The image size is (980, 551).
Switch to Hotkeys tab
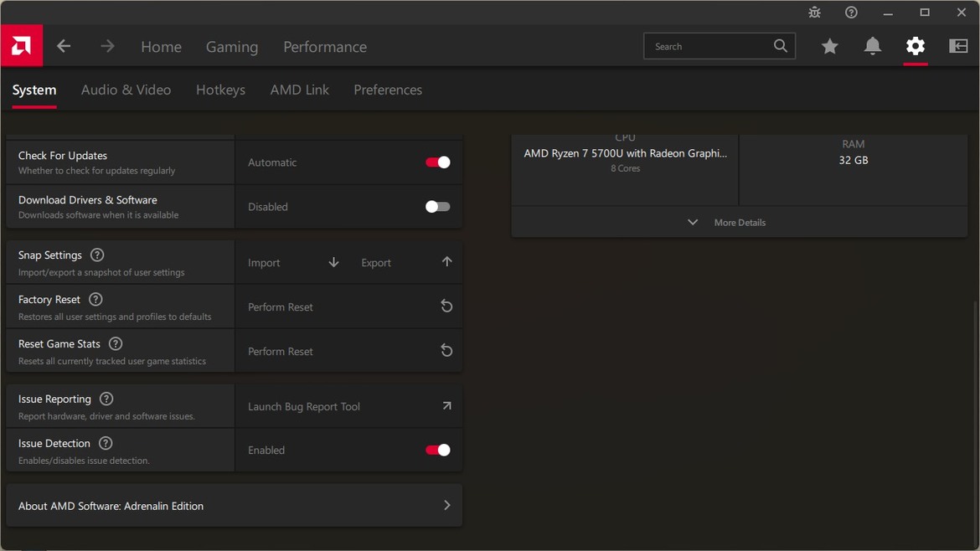click(220, 90)
